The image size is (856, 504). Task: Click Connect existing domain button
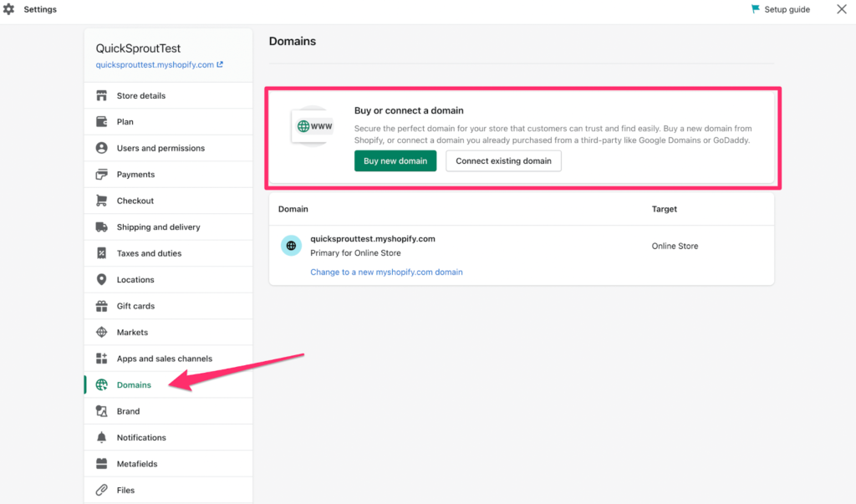(x=503, y=160)
